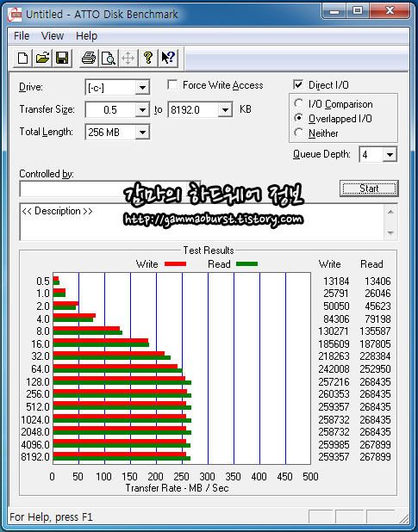
Task: Click write value 13184 for 0.5 KB
Action: click(336, 281)
